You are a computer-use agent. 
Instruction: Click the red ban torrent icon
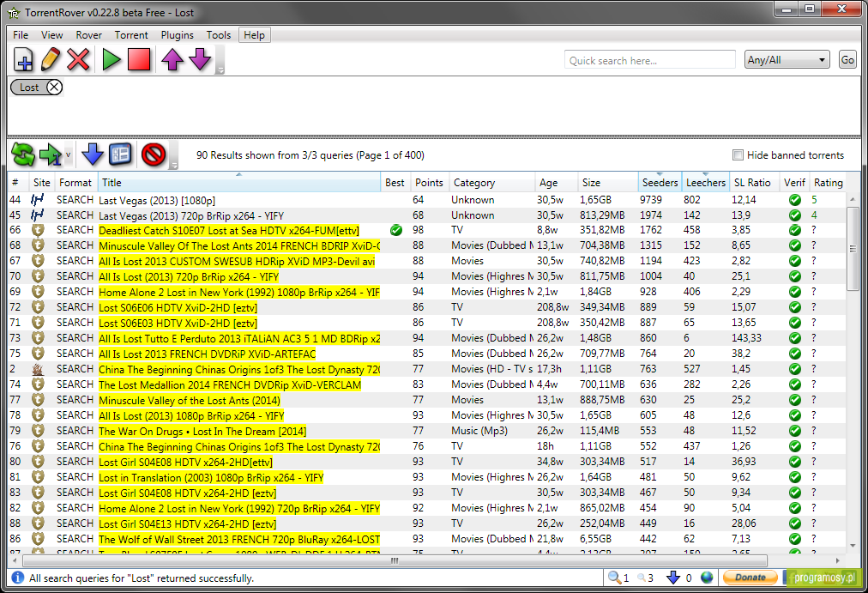click(x=154, y=155)
